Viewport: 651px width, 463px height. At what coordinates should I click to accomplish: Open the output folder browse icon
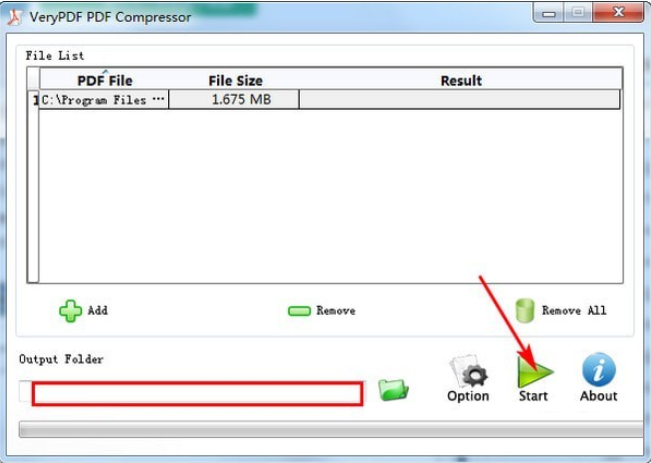(x=393, y=390)
